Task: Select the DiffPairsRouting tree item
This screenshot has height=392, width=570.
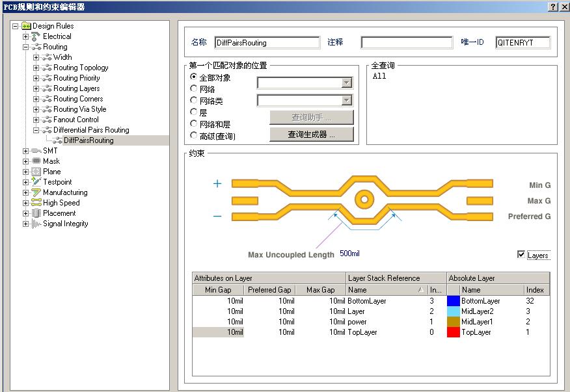Action: pyautogui.click(x=88, y=140)
